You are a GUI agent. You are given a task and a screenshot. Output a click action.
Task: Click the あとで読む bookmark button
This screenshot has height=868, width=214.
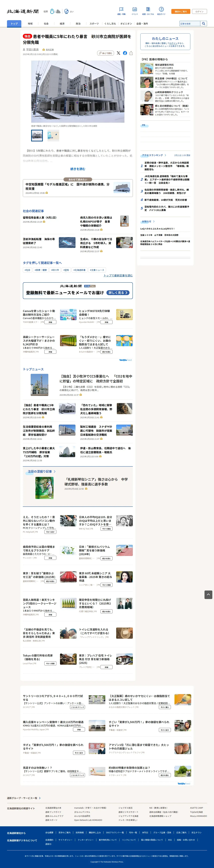coord(105,53)
